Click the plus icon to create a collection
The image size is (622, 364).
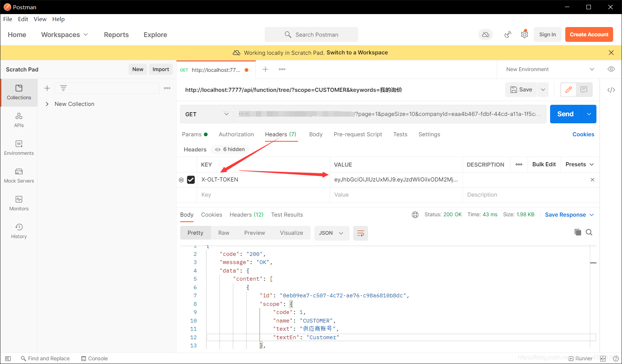pos(47,88)
